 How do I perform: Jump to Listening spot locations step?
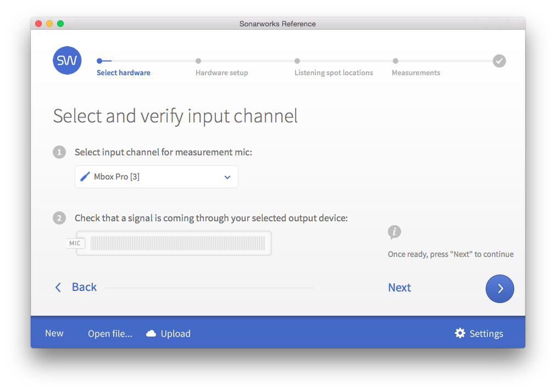point(333,72)
